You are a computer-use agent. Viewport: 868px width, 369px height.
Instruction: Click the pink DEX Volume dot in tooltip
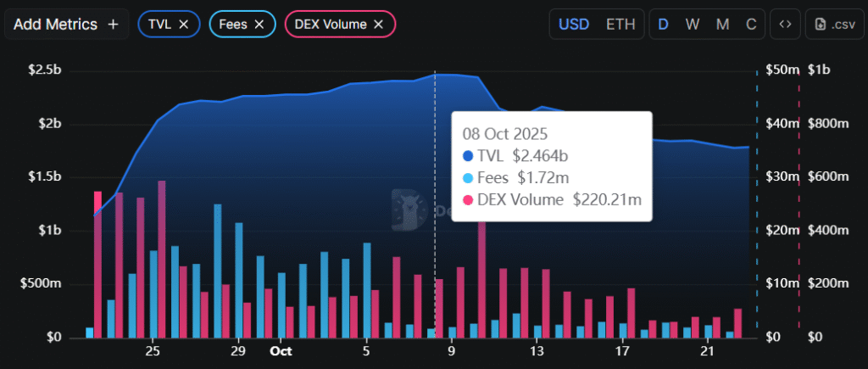[469, 200]
